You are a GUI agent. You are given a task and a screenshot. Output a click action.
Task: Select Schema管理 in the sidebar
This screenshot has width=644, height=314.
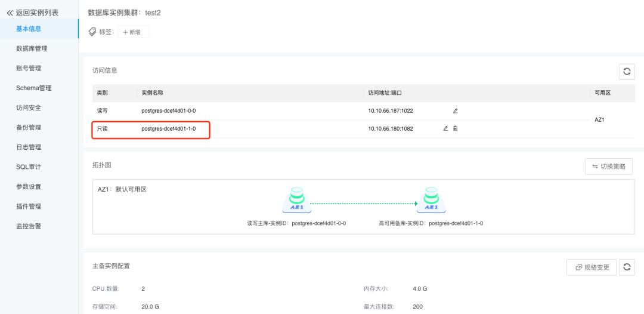pyautogui.click(x=33, y=88)
